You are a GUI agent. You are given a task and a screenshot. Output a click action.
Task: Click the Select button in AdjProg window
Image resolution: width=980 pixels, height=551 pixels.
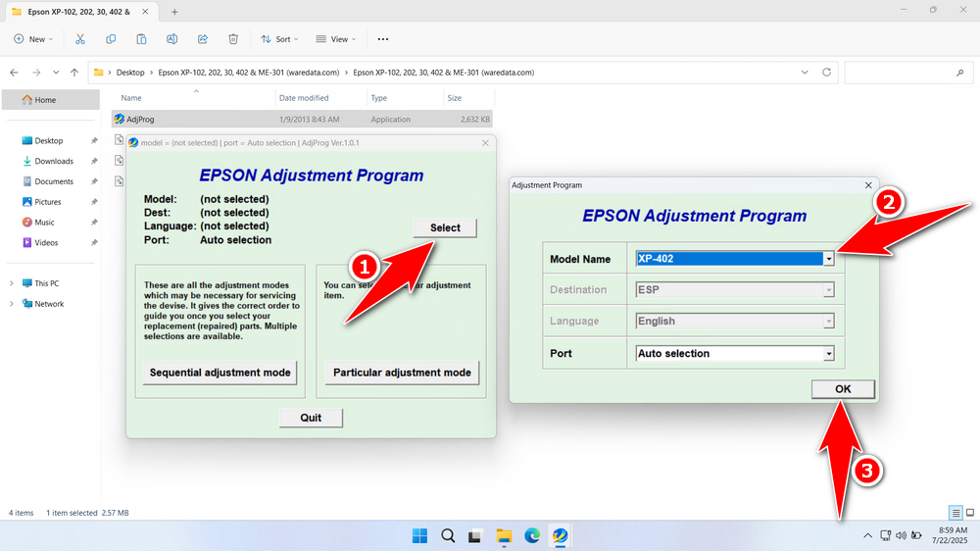[444, 227]
